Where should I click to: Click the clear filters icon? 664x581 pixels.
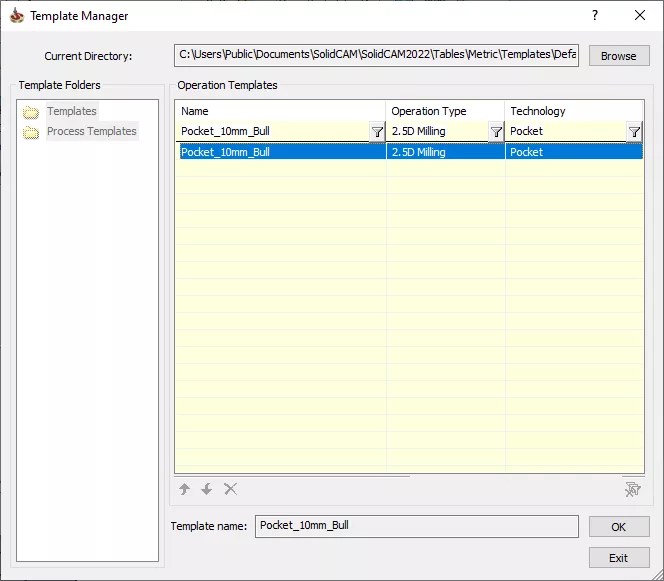click(x=631, y=489)
